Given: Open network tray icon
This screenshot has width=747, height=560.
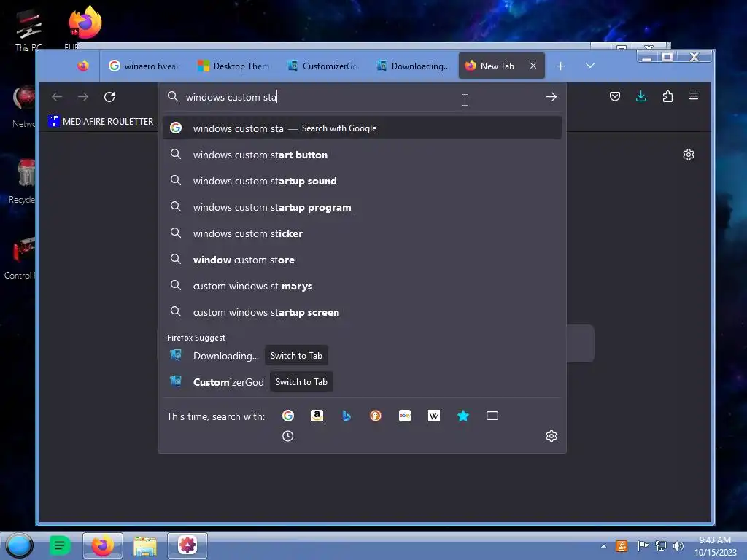Looking at the screenshot, I should [661, 545].
